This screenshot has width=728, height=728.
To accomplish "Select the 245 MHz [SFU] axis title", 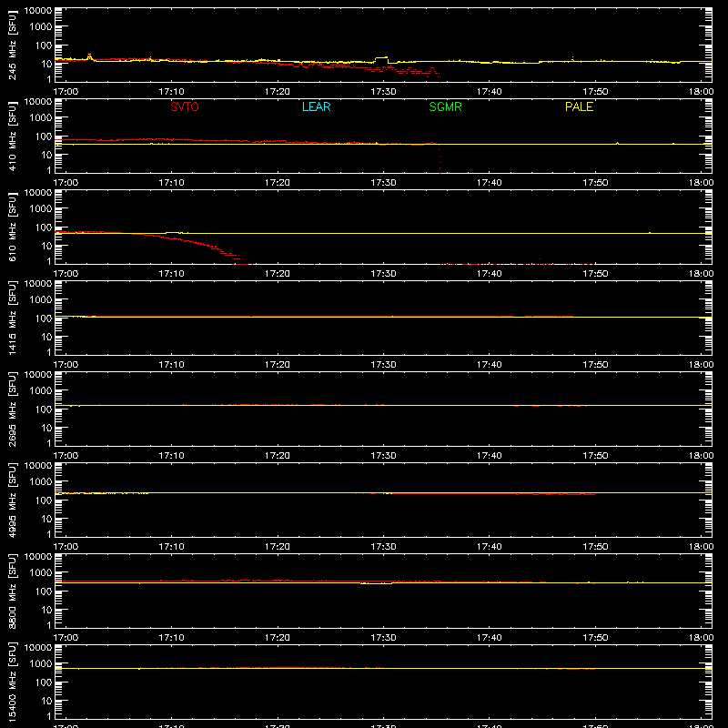I will point(12,45).
